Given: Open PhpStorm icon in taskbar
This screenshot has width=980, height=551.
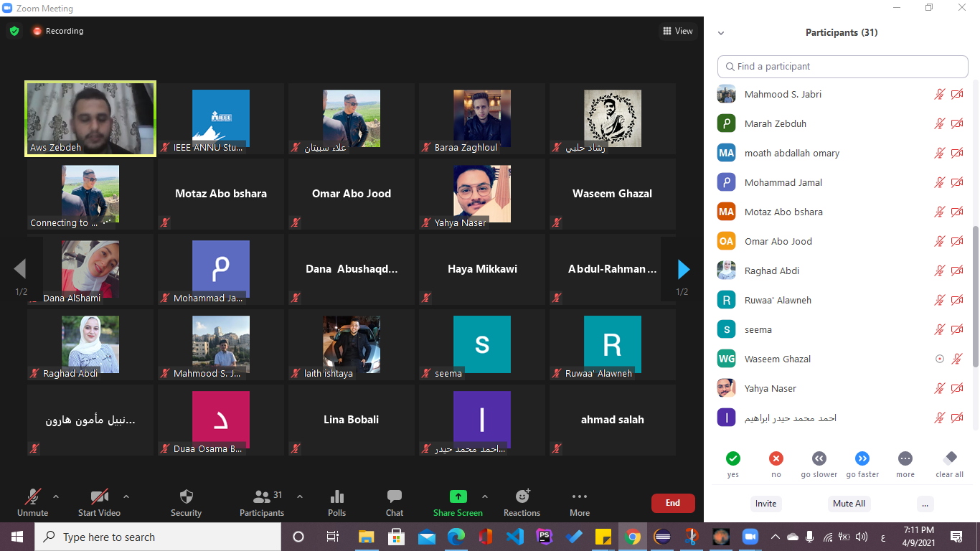Looking at the screenshot, I should [544, 537].
